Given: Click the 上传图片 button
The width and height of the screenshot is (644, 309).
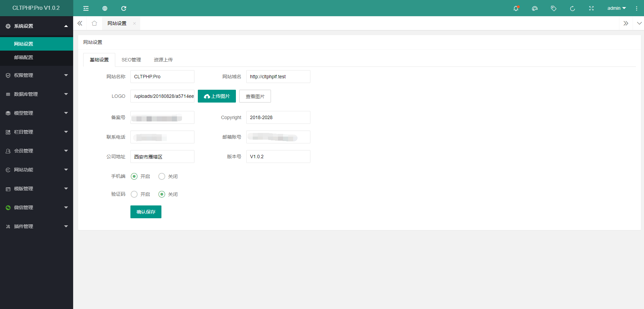Looking at the screenshot, I should coord(217,96).
